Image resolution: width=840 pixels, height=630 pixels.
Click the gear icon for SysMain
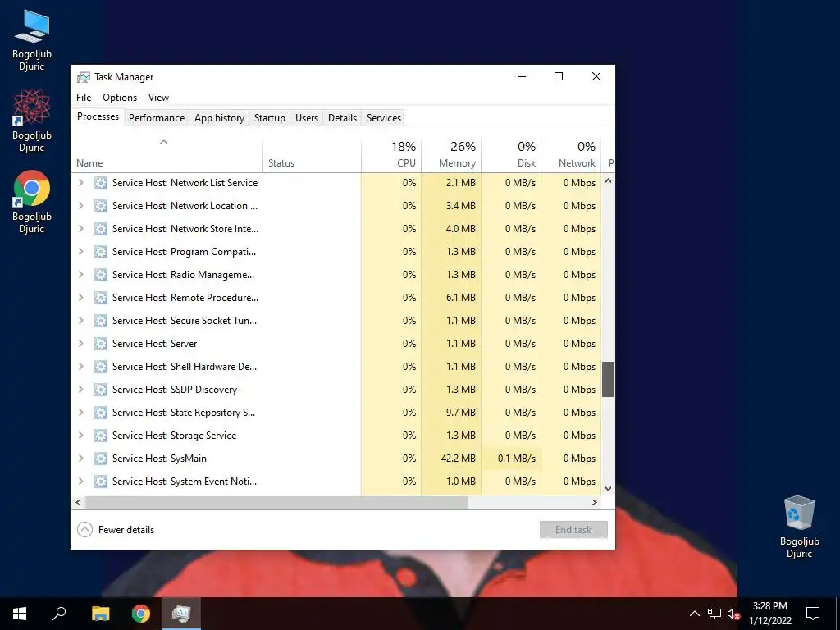click(101, 459)
